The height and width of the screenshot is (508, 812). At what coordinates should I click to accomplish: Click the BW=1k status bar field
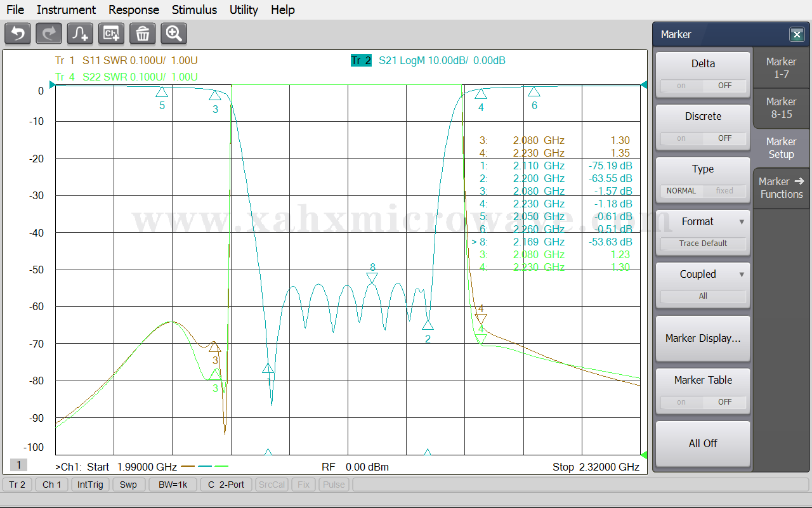click(173, 485)
